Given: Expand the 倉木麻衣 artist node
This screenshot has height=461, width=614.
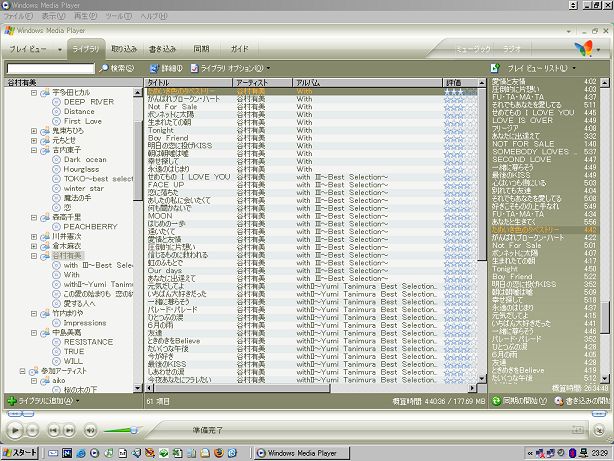Looking at the screenshot, I should pyautogui.click(x=34, y=246).
